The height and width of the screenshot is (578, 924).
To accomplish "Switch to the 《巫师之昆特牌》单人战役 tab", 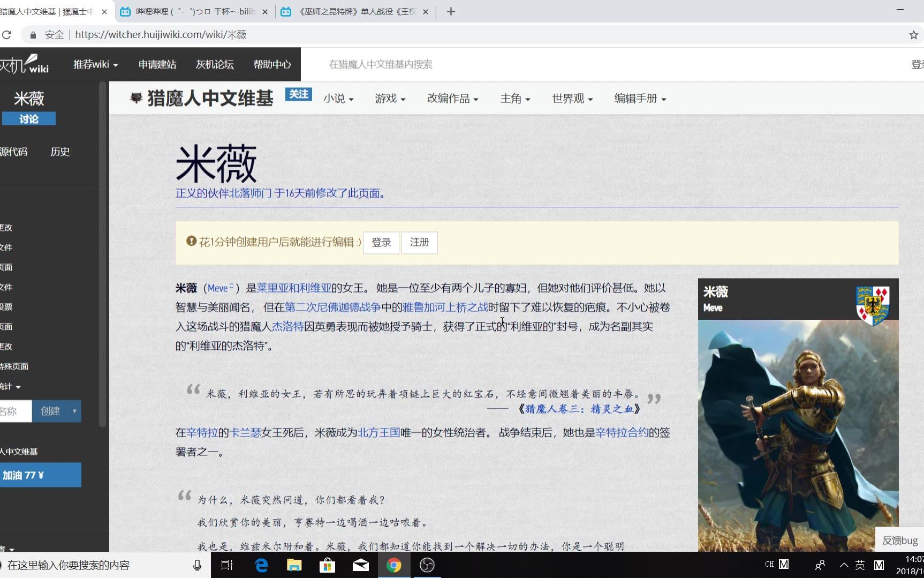I will 355,11.
